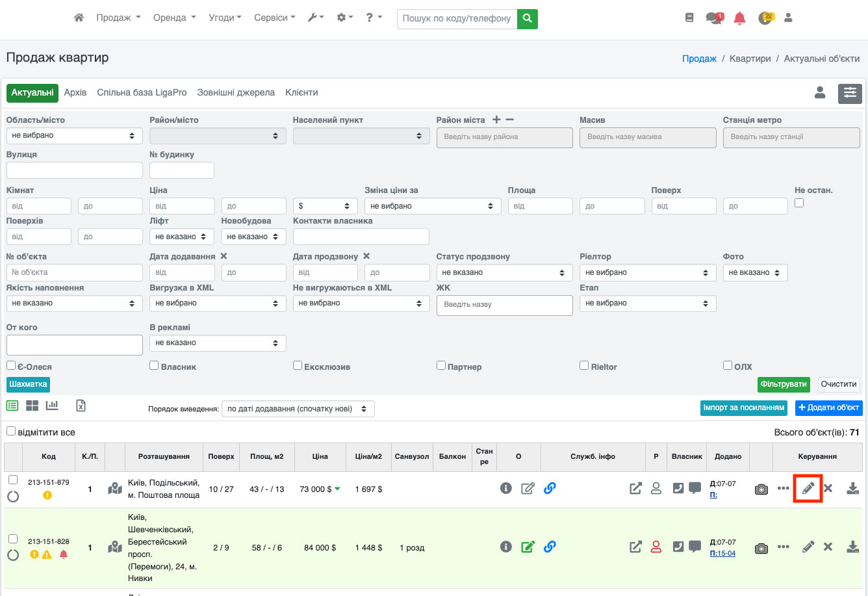Click the home icon in navbar
Screen dimensions: 868x596
(79, 18)
